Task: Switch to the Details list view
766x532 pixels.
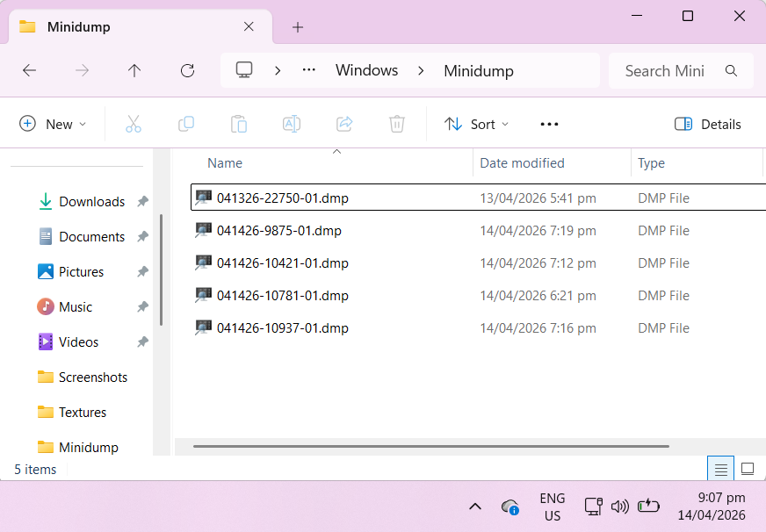Action: click(720, 469)
